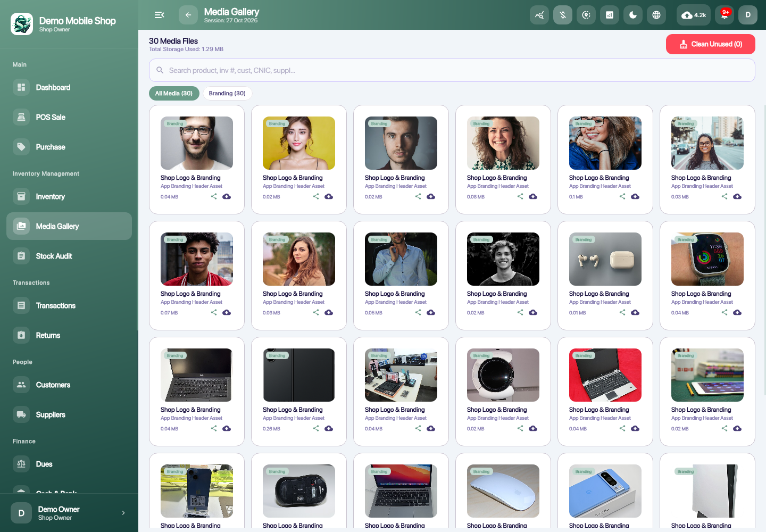Click the Demo Mobile Shop logo
Image resolution: width=766 pixels, height=532 pixels.
[x=22, y=24]
